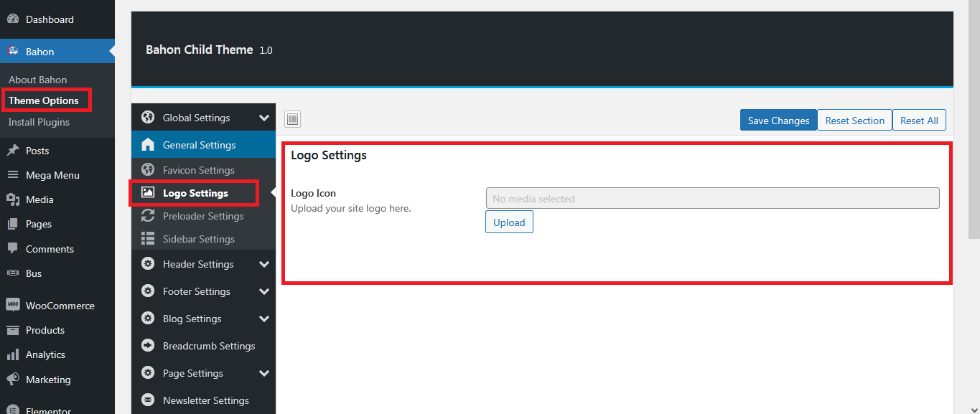Collapse the Global Settings chevron
This screenshot has width=980, height=414.
tap(264, 118)
